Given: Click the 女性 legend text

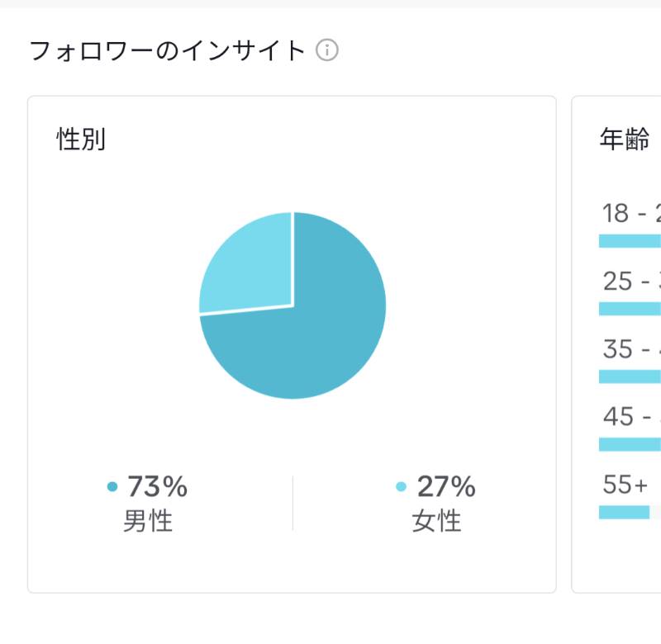Looking at the screenshot, I should (x=437, y=521).
